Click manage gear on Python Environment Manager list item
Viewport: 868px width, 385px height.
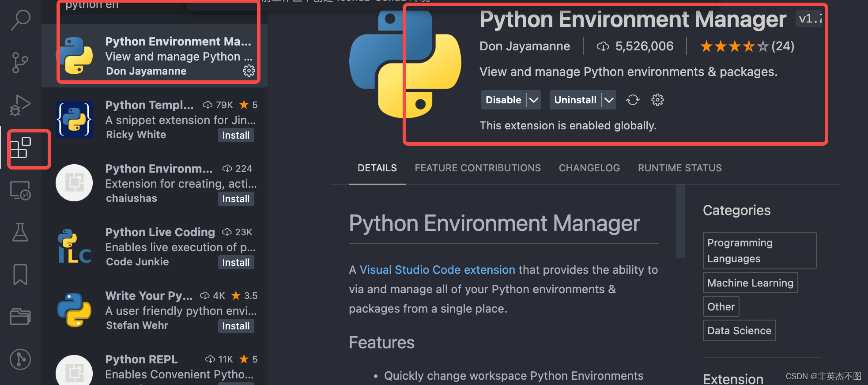249,71
